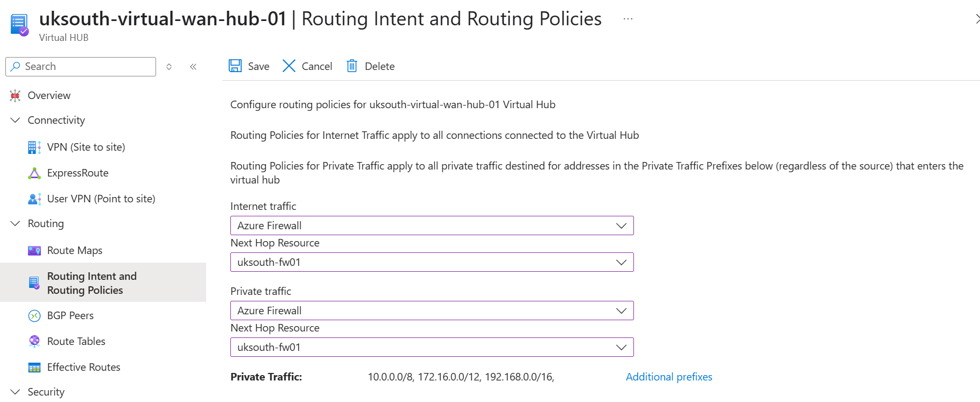
Task: Open Internet traffic Next Hop Resource dropdown
Action: coord(432,262)
